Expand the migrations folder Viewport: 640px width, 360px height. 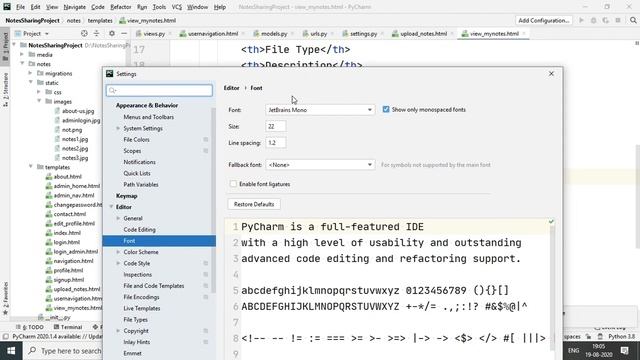[x=30, y=73]
